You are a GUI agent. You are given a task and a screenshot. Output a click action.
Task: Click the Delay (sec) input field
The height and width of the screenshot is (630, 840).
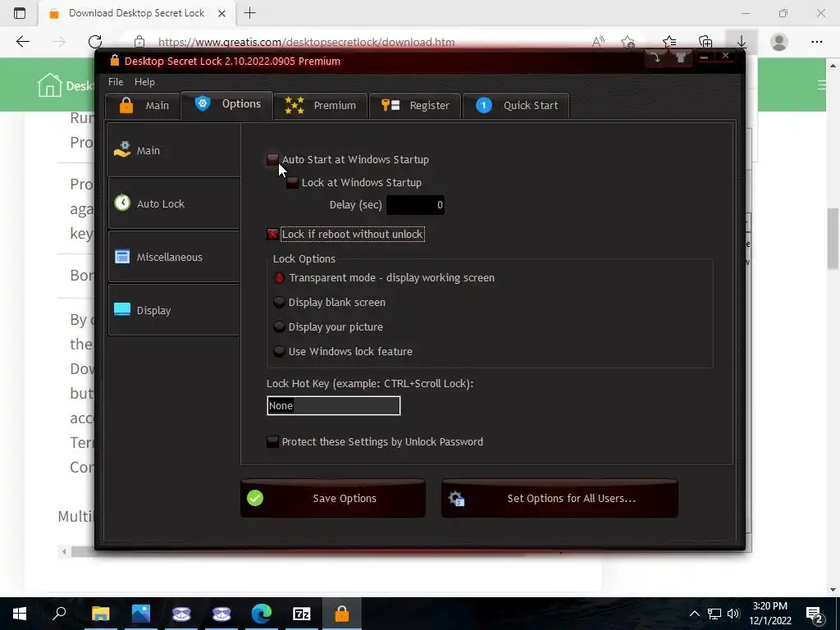point(415,204)
